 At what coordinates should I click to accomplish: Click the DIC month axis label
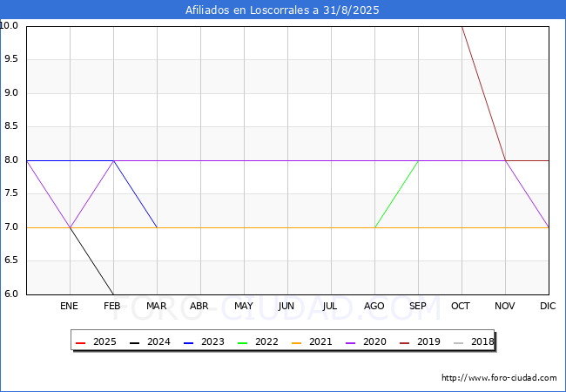[x=548, y=306]
